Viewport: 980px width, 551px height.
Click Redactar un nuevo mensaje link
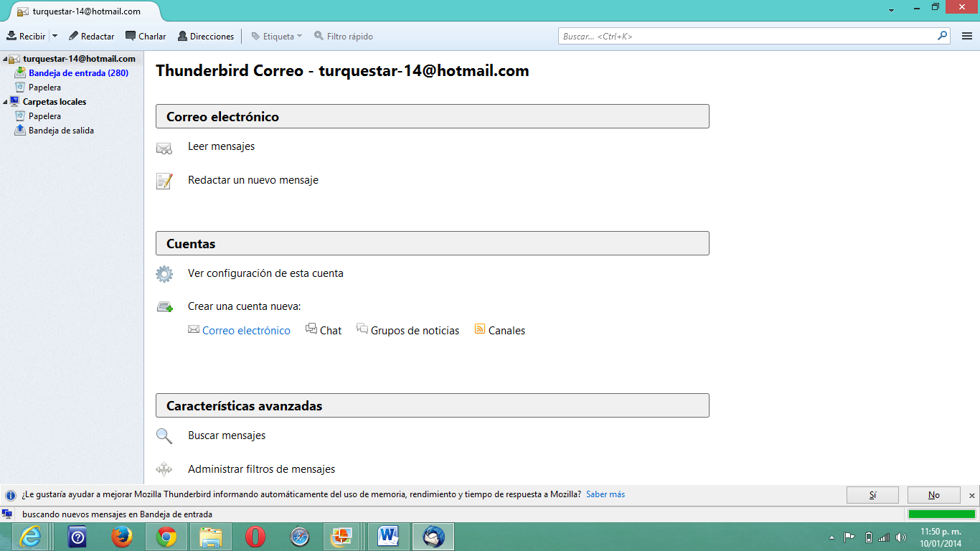(253, 180)
